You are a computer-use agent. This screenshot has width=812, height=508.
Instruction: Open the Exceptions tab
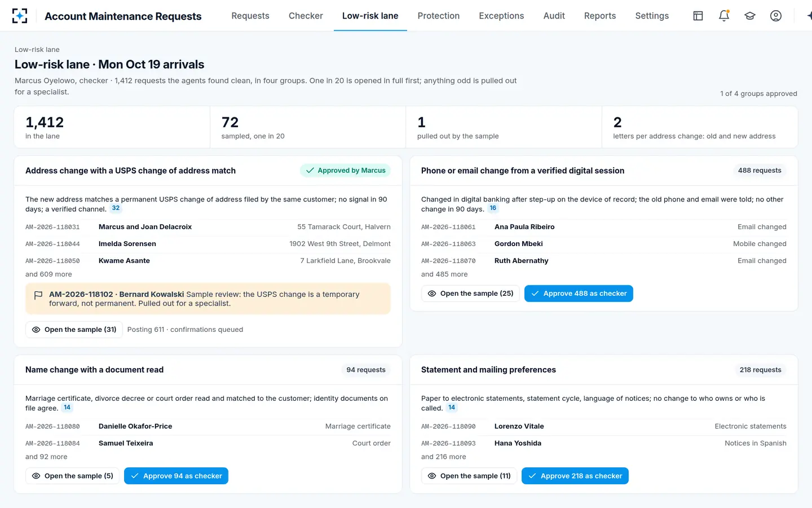coord(501,16)
